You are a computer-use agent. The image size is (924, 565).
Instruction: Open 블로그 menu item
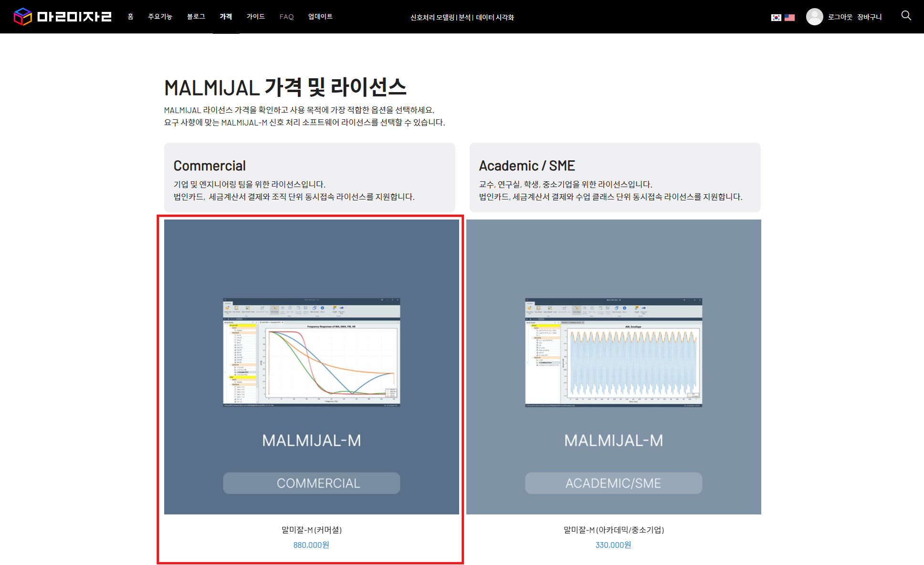[196, 17]
